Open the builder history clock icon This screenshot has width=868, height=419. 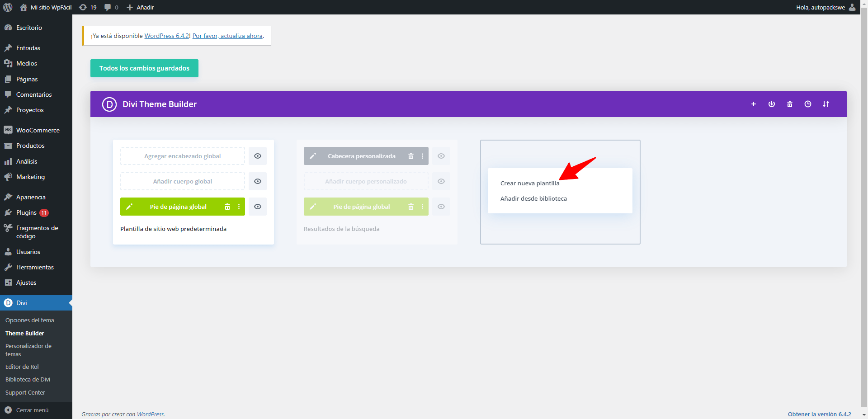(808, 104)
